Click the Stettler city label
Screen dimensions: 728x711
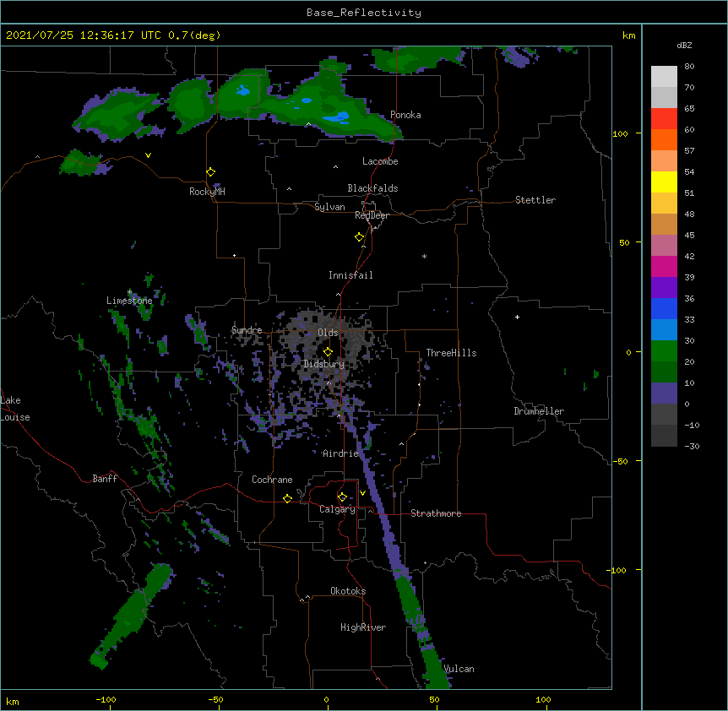(x=535, y=200)
